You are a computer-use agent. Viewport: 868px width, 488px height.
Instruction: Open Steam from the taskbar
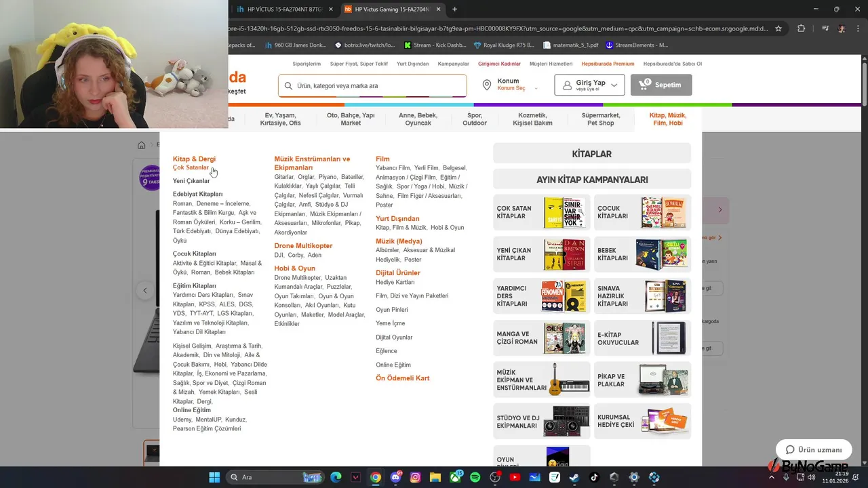coord(574,477)
